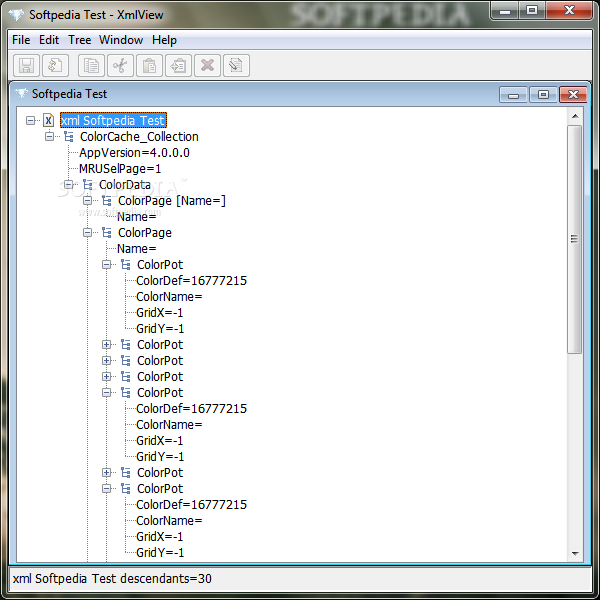The width and height of the screenshot is (600, 600).
Task: Click the XmlView app icon in main title bar
Action: pos(16,15)
